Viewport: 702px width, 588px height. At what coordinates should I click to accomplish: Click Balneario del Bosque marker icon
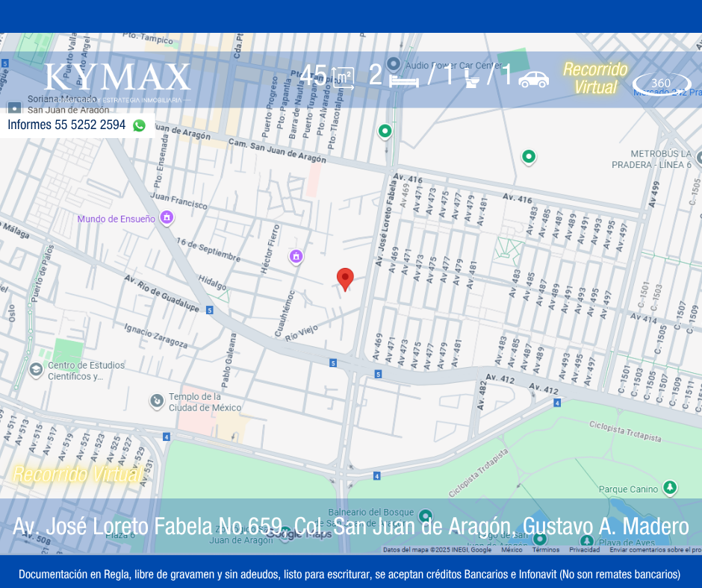(425, 516)
